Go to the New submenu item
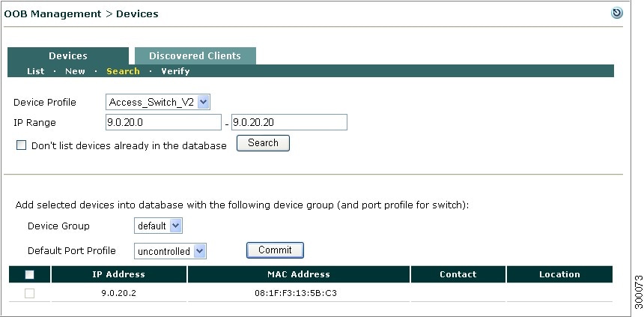This screenshot has width=644, height=317. (x=75, y=71)
